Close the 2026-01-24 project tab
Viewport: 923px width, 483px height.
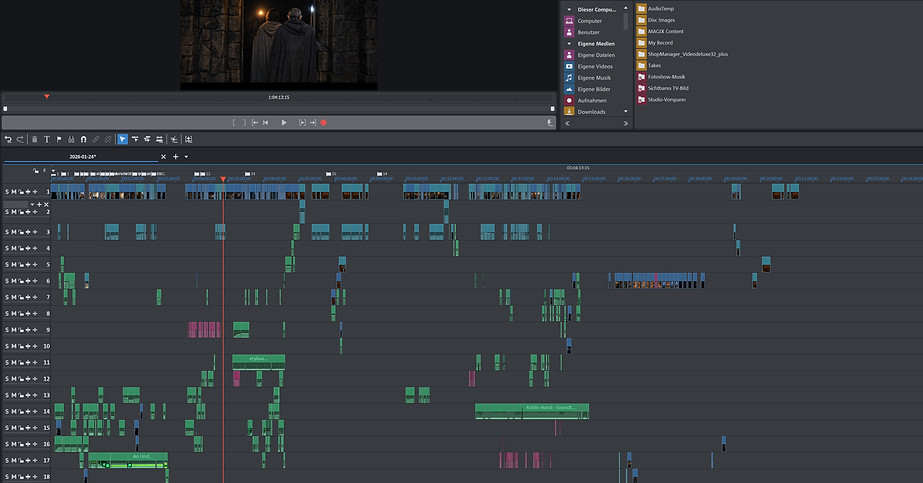[x=164, y=157]
